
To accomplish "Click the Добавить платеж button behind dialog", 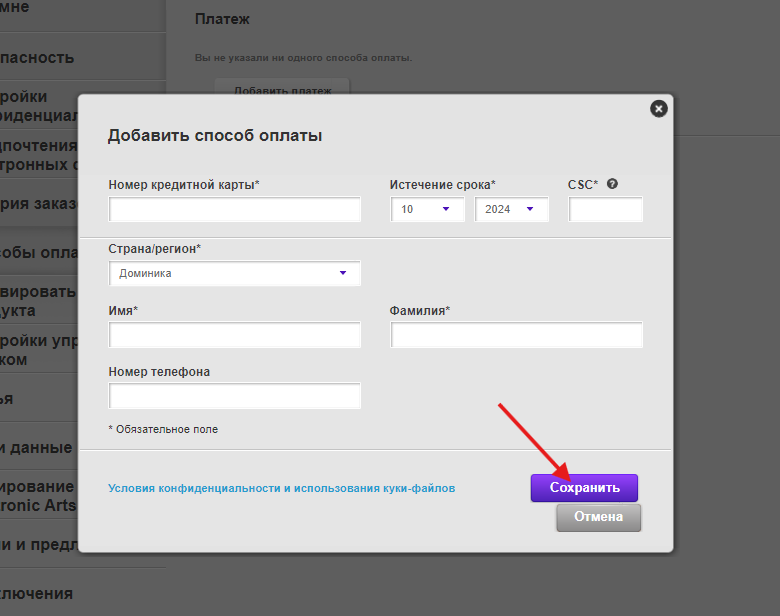I will [282, 88].
